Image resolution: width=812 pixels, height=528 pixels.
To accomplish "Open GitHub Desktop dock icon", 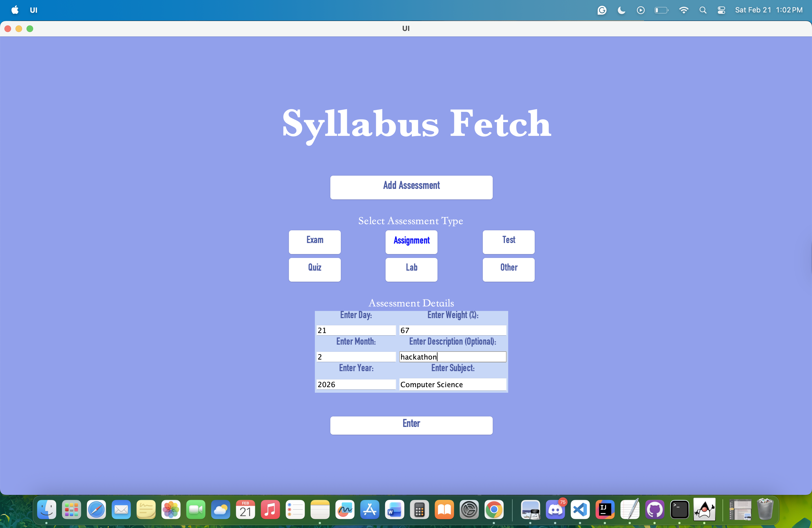I will coord(654,510).
